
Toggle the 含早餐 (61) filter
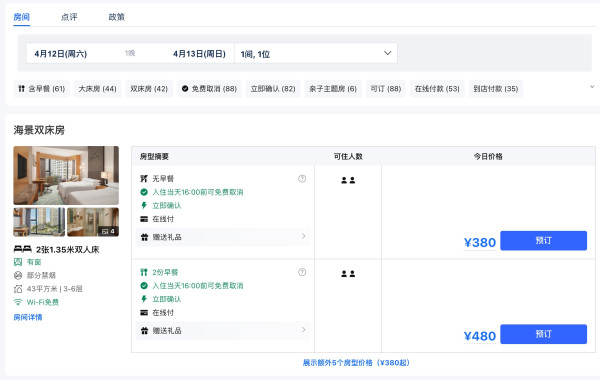(x=41, y=89)
